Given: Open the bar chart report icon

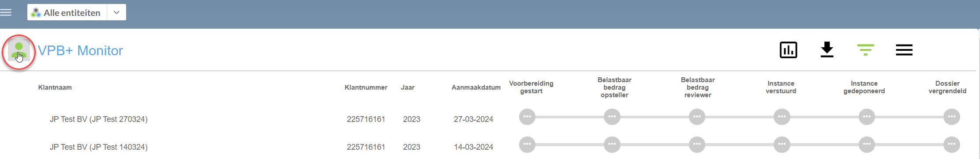Looking at the screenshot, I should click(788, 50).
